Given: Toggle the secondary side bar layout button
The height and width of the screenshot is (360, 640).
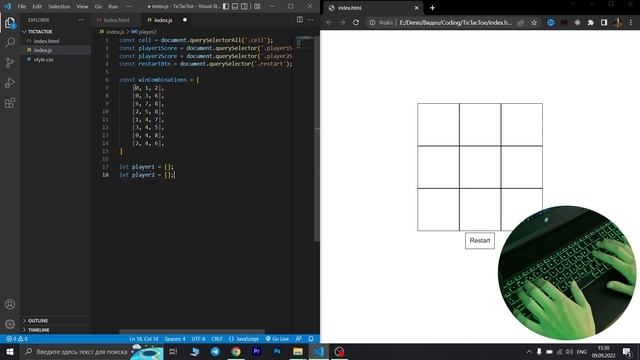Looking at the screenshot, I should (244, 7).
